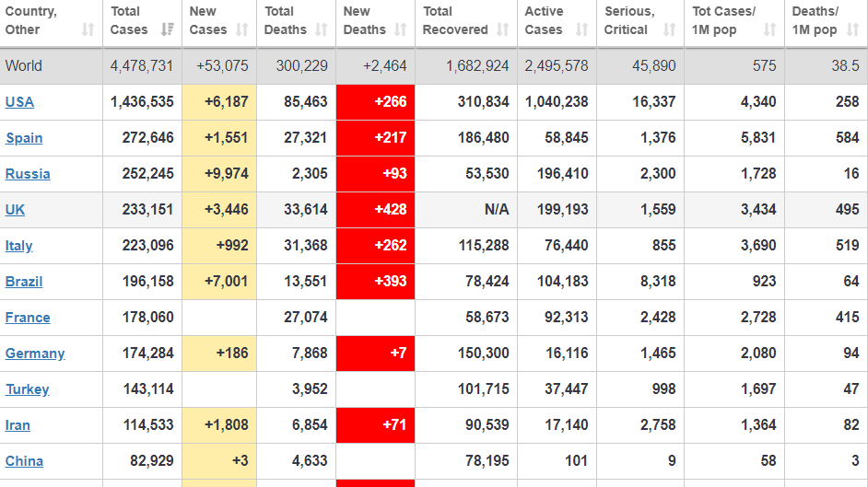The image size is (868, 487).
Task: Open the Turkey country link
Action: (x=27, y=389)
